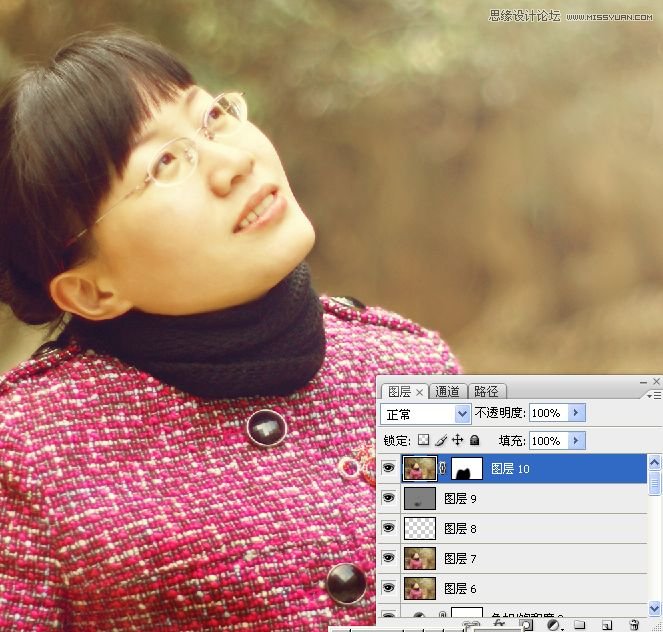The image size is (663, 632).
Task: Open the 填充 fill slider arrow
Action: click(x=576, y=440)
